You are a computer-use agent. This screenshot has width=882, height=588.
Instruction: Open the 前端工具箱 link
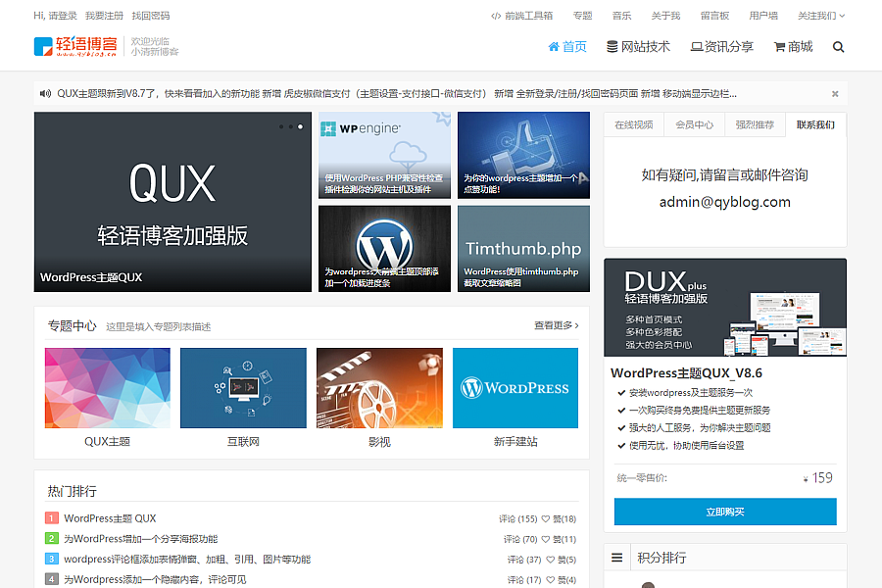522,16
